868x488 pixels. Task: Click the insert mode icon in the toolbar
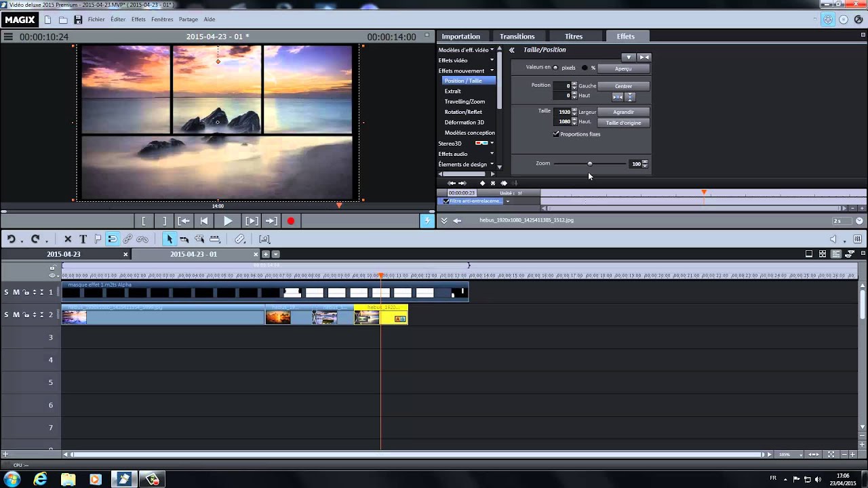[x=264, y=239]
